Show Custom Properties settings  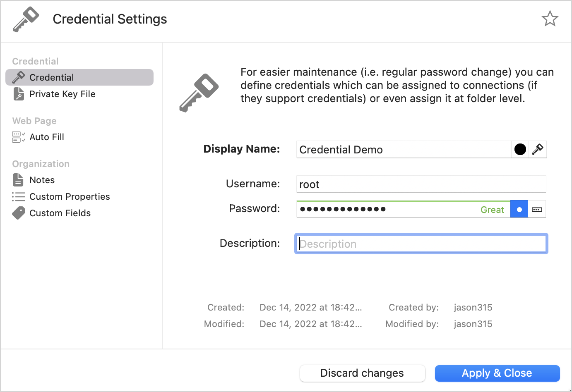click(70, 196)
